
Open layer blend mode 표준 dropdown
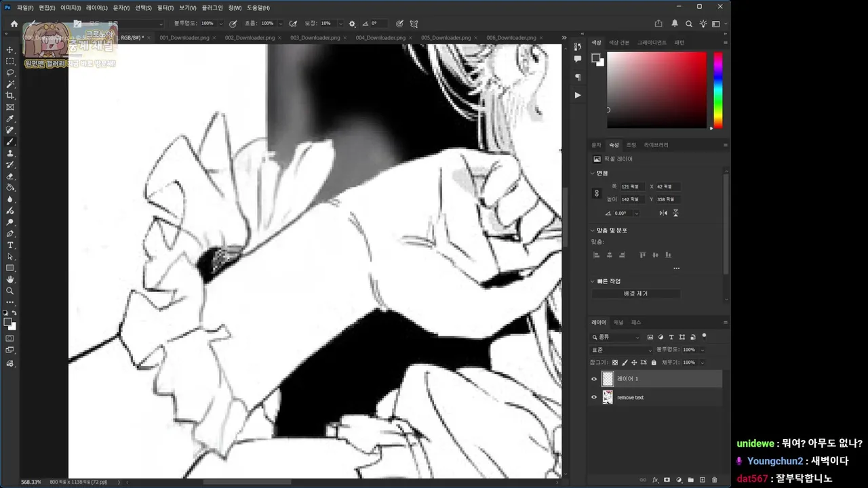[x=621, y=350]
